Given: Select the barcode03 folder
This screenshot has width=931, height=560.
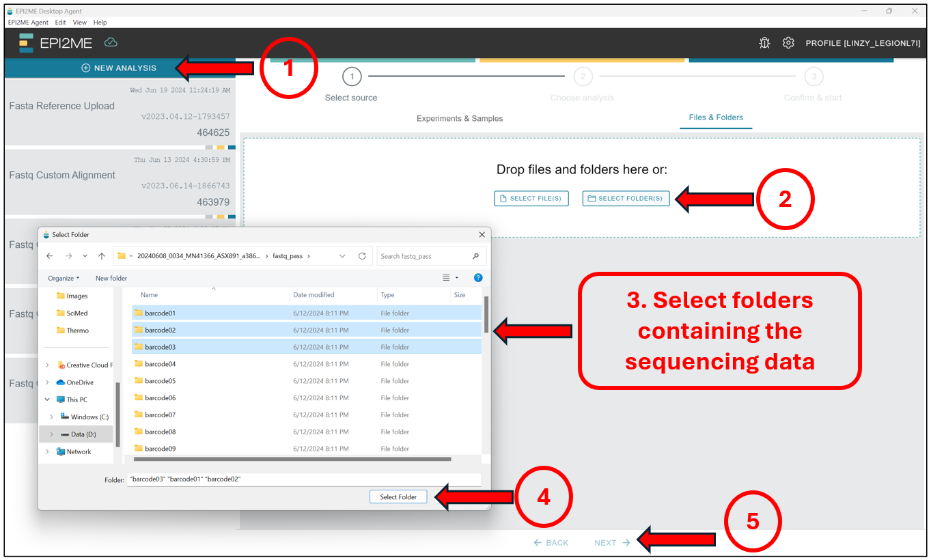Looking at the screenshot, I should 306,347.
